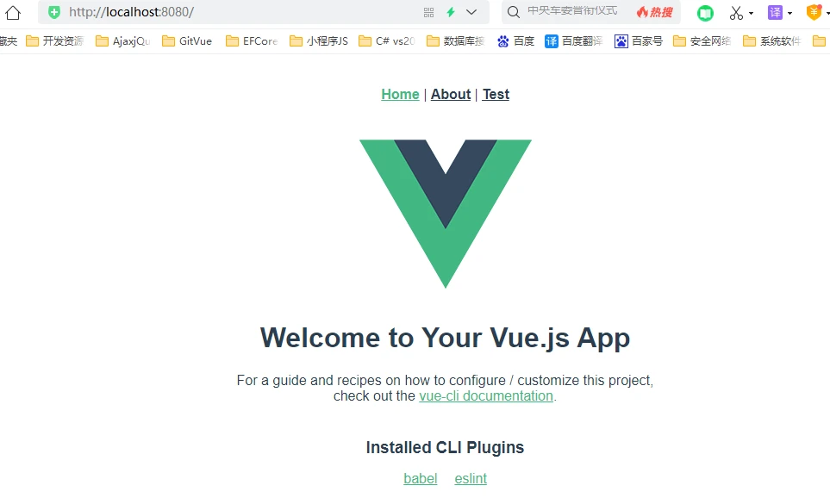The height and width of the screenshot is (504, 830).
Task: Click the green lightning speed mode icon
Action: 450,12
